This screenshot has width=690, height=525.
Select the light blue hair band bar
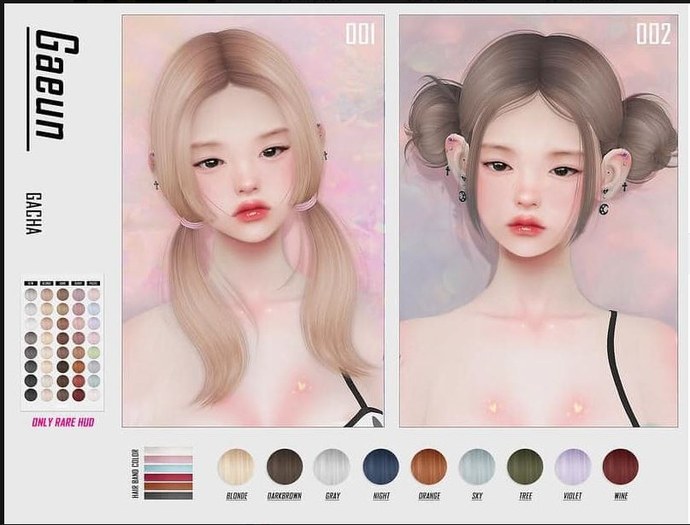pyautogui.click(x=168, y=469)
